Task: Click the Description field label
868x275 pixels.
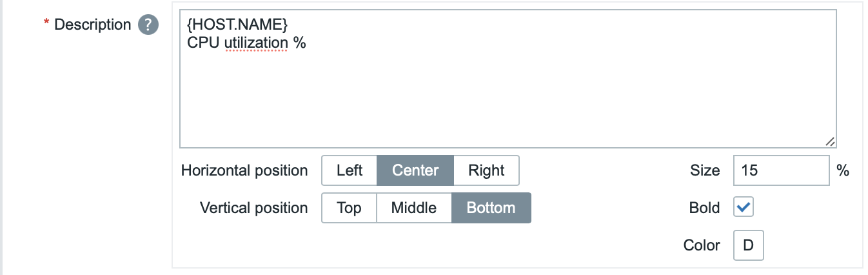Action: click(x=92, y=25)
